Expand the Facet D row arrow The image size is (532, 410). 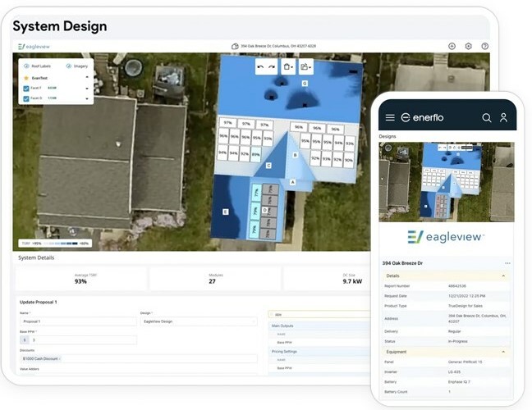coord(87,98)
